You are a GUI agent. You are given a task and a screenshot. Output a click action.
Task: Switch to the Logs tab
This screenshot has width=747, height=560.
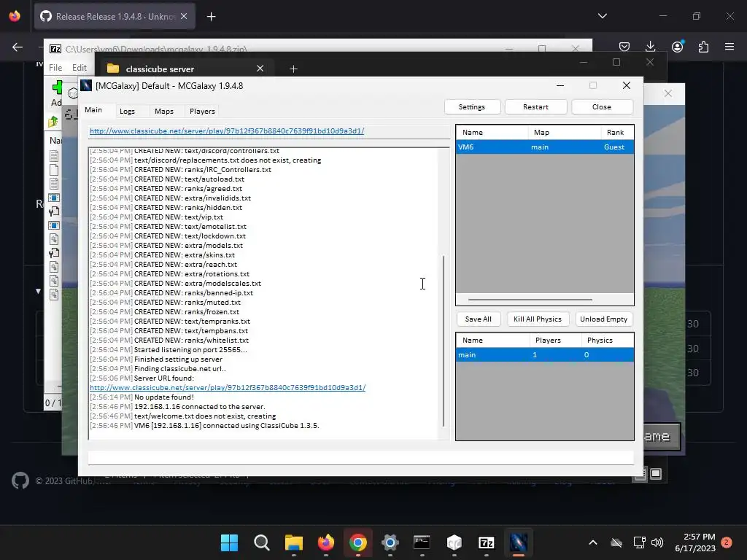[x=127, y=111]
